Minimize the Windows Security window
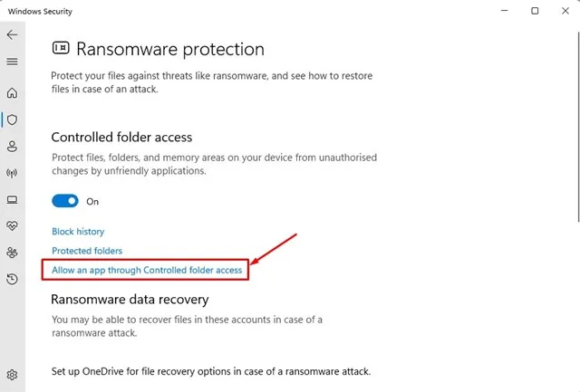 pos(504,11)
